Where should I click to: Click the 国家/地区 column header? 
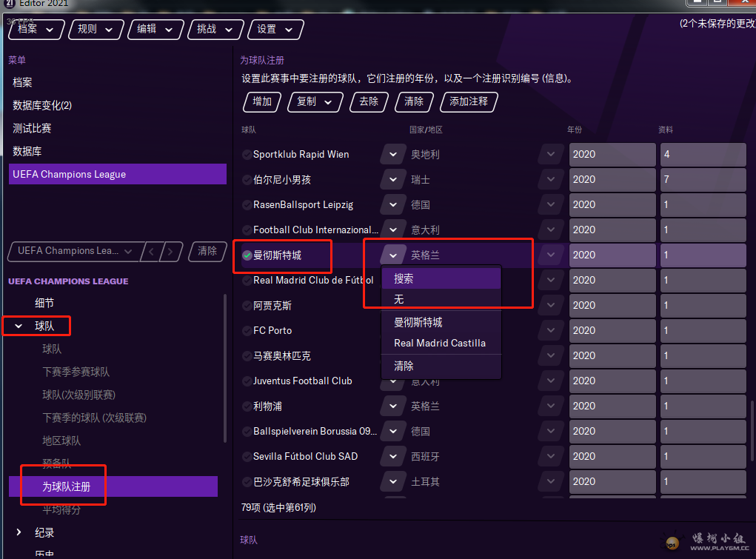point(426,130)
